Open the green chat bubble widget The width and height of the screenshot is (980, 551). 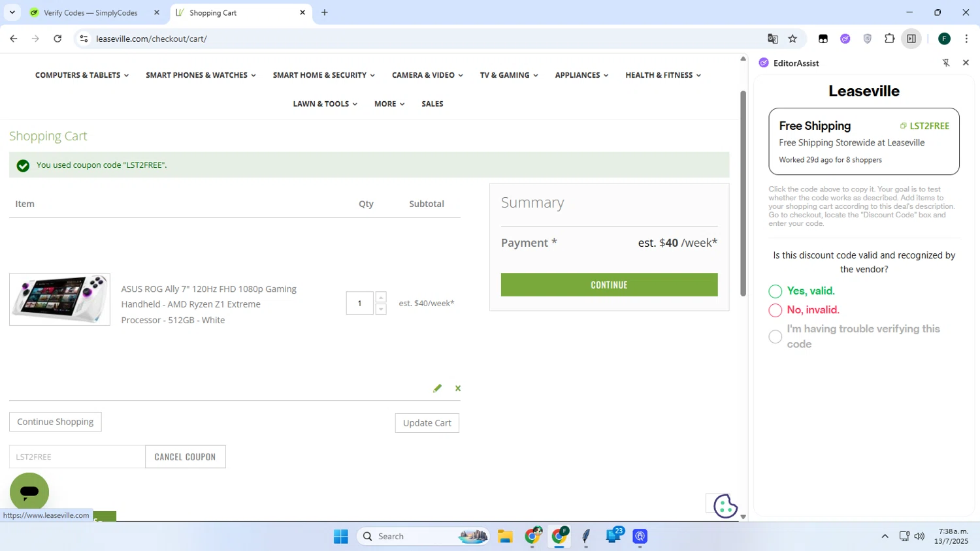29,492
